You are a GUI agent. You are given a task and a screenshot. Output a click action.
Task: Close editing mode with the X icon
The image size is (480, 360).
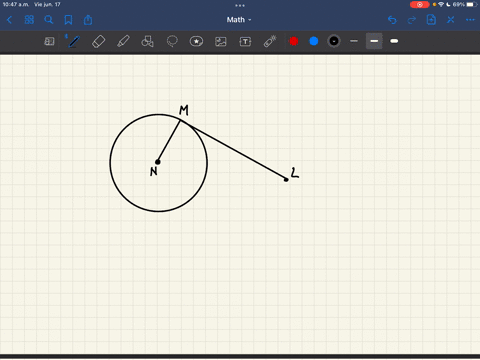tap(451, 20)
